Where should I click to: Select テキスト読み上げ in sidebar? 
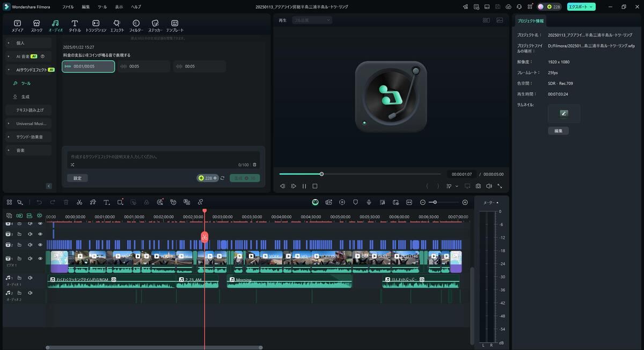[x=30, y=110]
